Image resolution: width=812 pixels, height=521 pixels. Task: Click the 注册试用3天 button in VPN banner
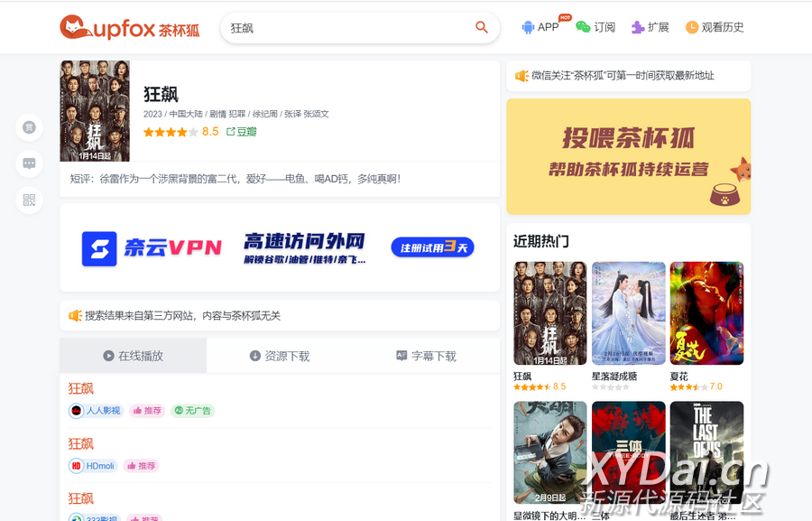point(432,247)
